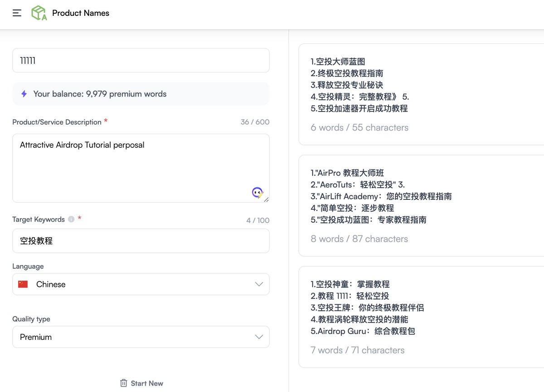Image resolution: width=544 pixels, height=392 pixels.
Task: Click the description textarea resize handle
Action: pyautogui.click(x=267, y=200)
